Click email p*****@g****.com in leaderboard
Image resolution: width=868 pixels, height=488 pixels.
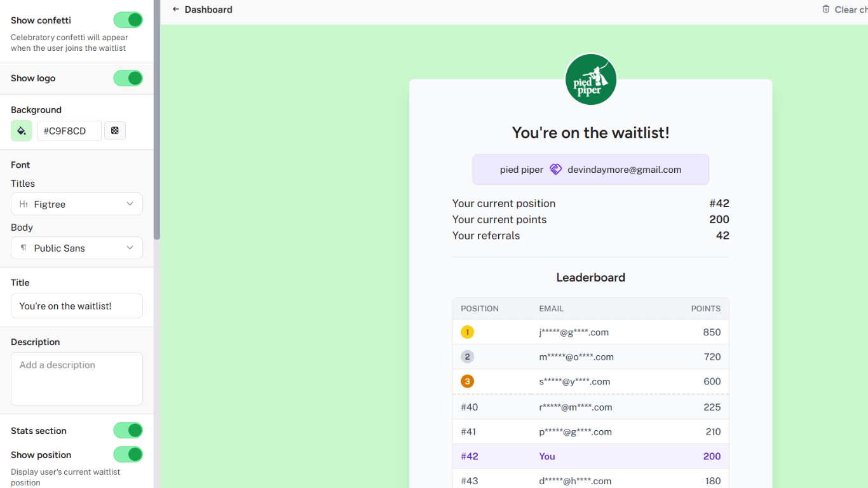(576, 432)
